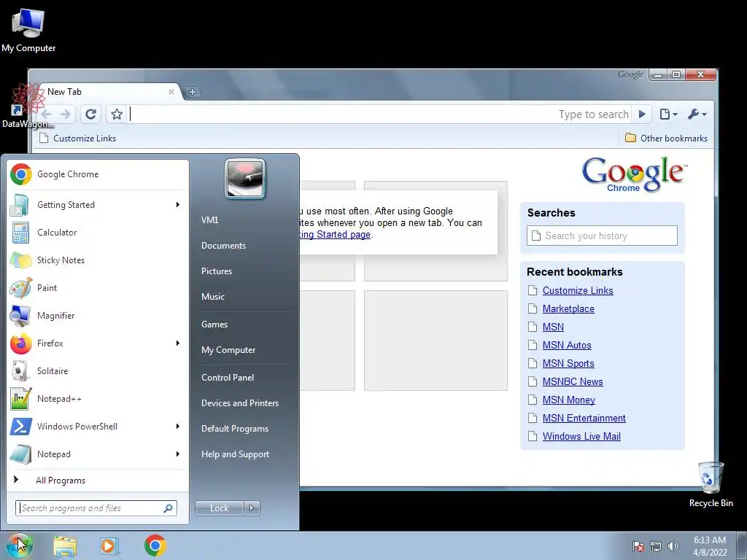
Task: Open File Explorer from taskbar
Action: click(65, 545)
